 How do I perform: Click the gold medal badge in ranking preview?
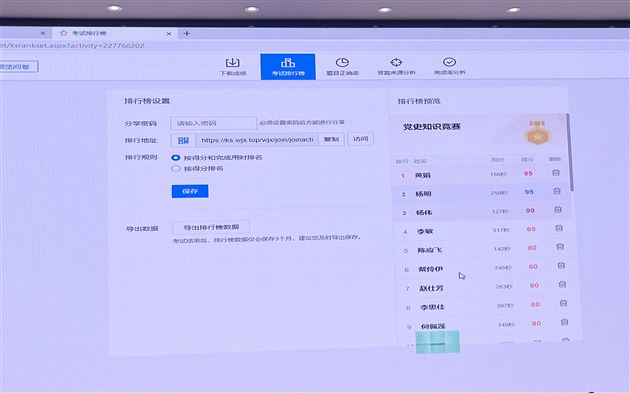tap(538, 133)
